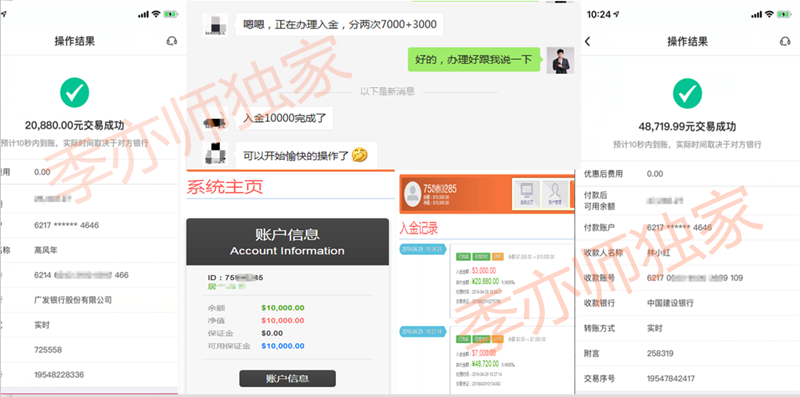This screenshot has height=397, width=800.
Task: Tap the 以下是新消息 divider label
Action: pyautogui.click(x=388, y=92)
